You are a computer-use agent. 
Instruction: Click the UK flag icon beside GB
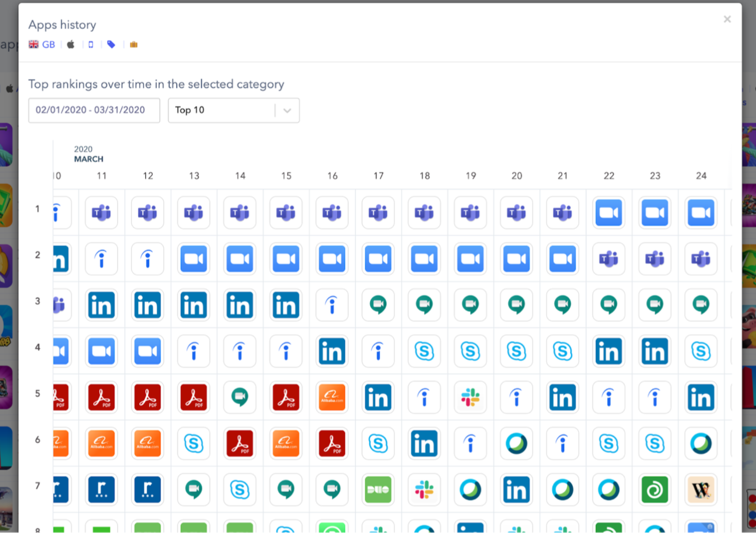(33, 44)
